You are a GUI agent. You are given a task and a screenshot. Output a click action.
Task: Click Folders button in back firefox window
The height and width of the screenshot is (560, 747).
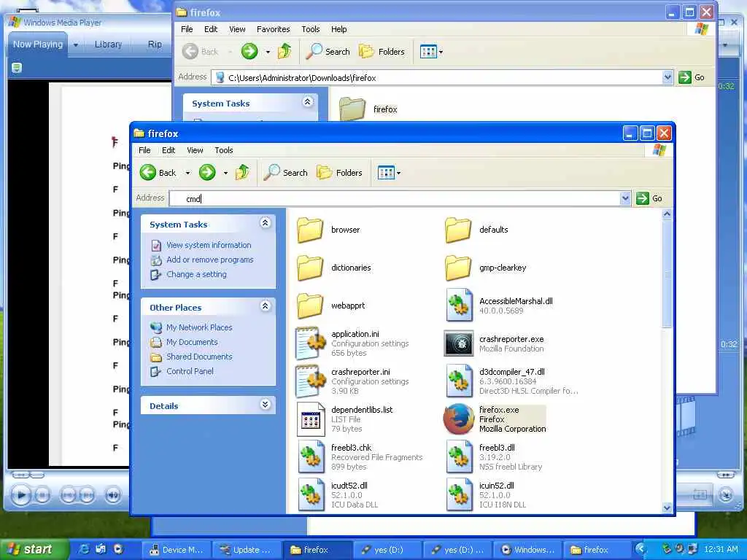coord(382,52)
